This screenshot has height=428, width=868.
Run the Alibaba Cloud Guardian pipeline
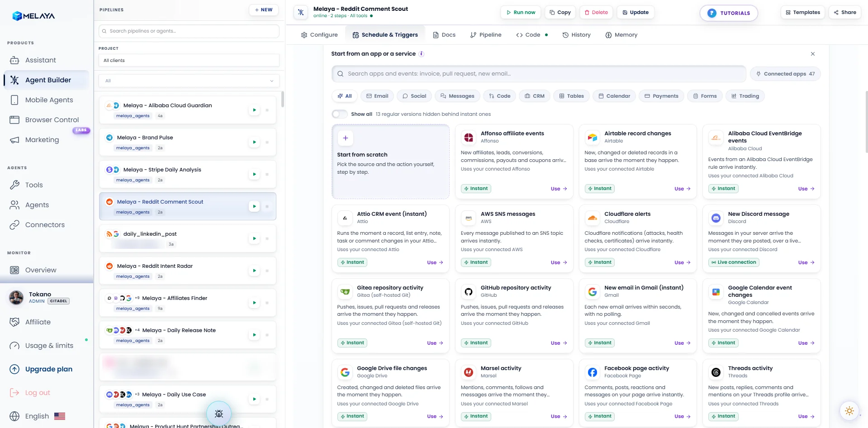coord(254,110)
